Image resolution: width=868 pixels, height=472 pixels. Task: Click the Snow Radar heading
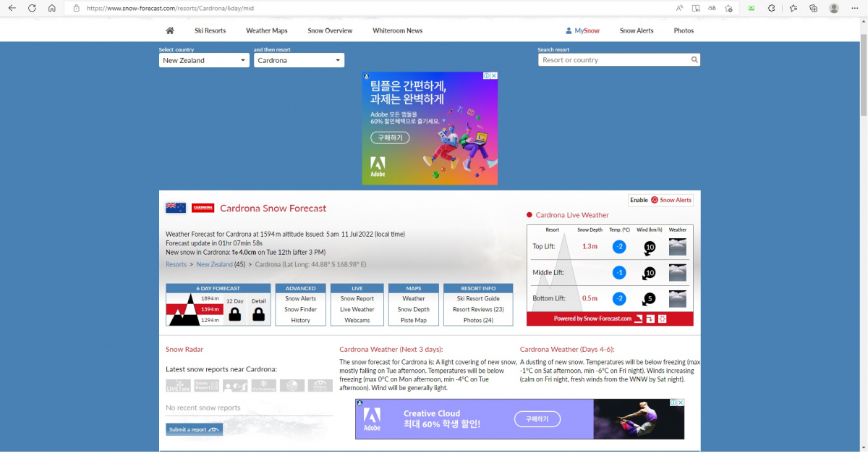(184, 349)
